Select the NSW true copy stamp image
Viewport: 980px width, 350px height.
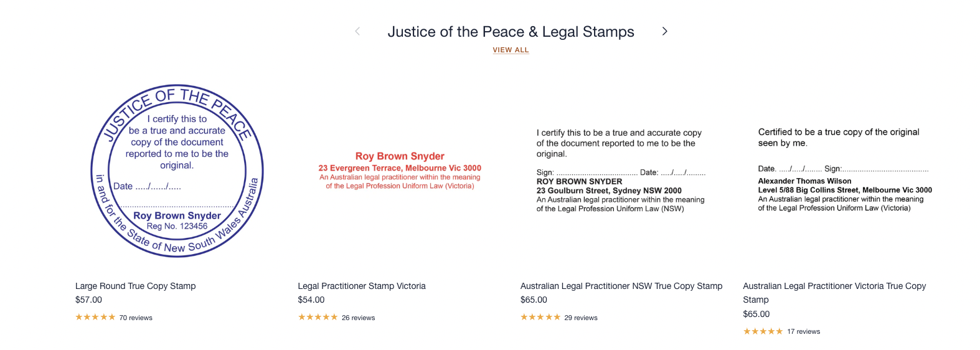pos(621,171)
